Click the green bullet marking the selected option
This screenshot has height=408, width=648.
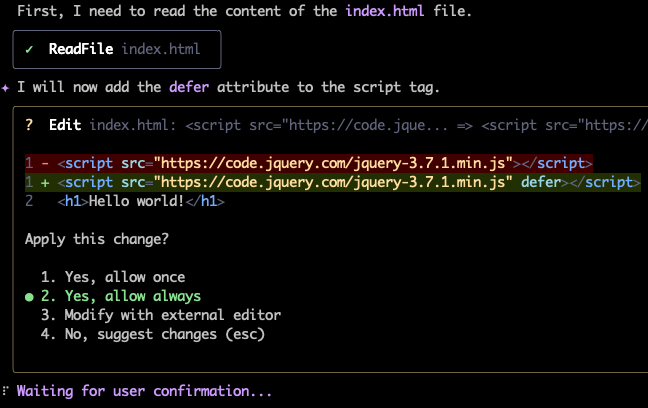[30, 297]
